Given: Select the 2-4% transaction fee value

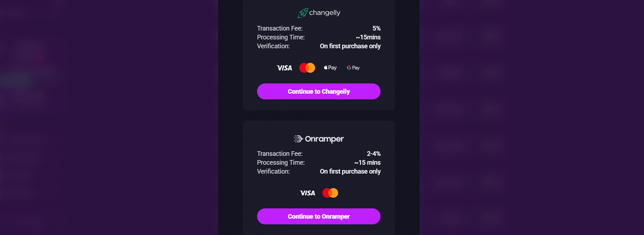Looking at the screenshot, I should click(x=374, y=153).
